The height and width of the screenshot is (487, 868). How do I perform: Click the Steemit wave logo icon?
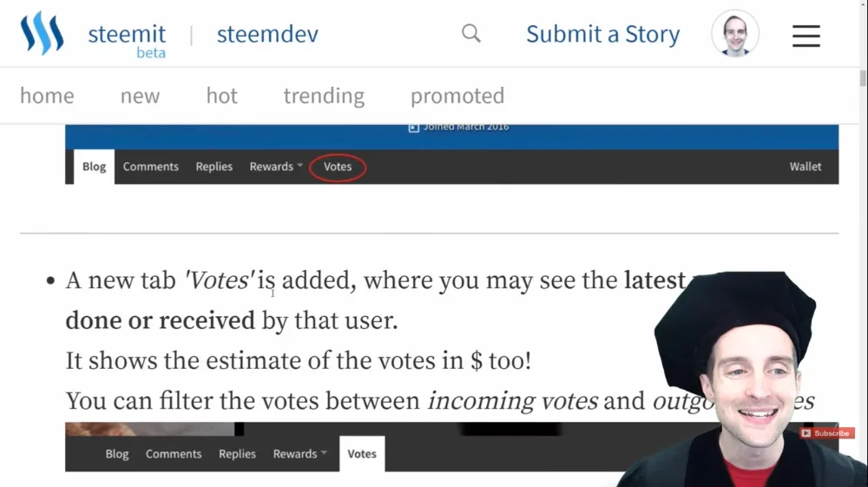point(43,34)
